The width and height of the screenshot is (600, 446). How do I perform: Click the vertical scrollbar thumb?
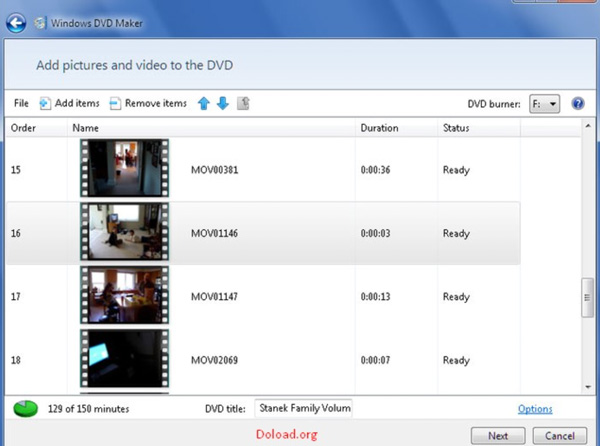pyautogui.click(x=587, y=298)
